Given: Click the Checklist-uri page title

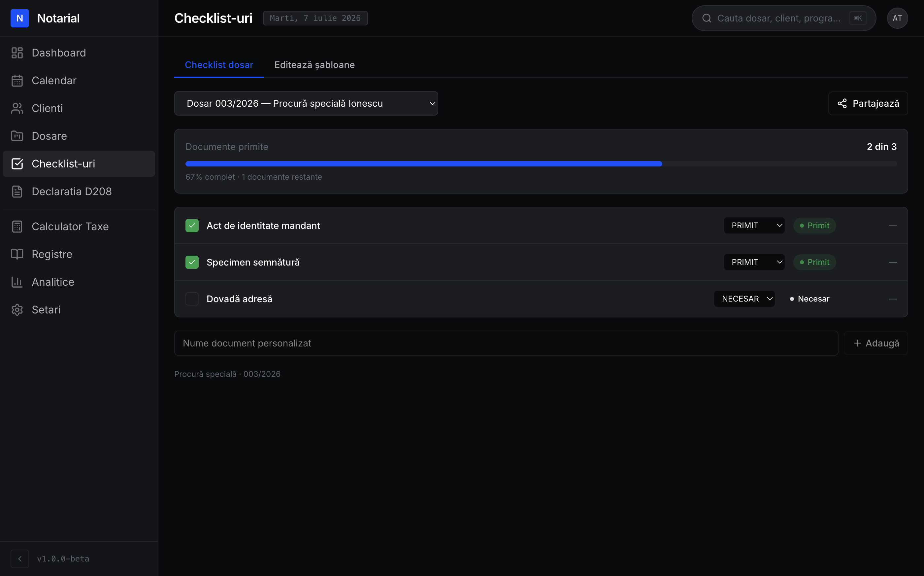Looking at the screenshot, I should pyautogui.click(x=213, y=18).
